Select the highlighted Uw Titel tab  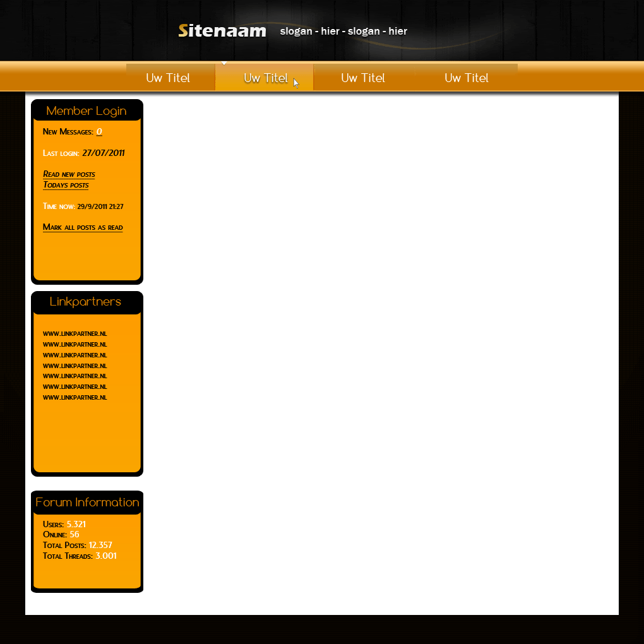pos(265,78)
